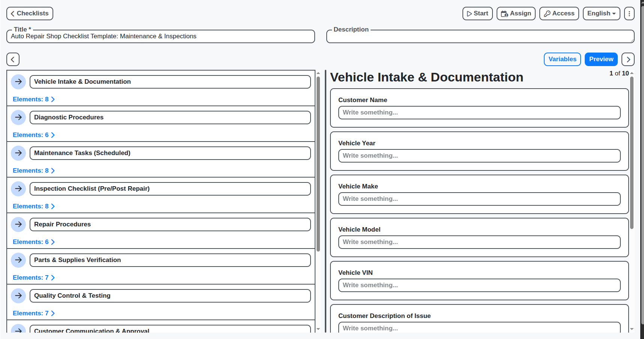This screenshot has height=339, width=644.
Task: Open Maintenance Tasks (Scheduled) via its arrow icon
Action: tap(18, 153)
